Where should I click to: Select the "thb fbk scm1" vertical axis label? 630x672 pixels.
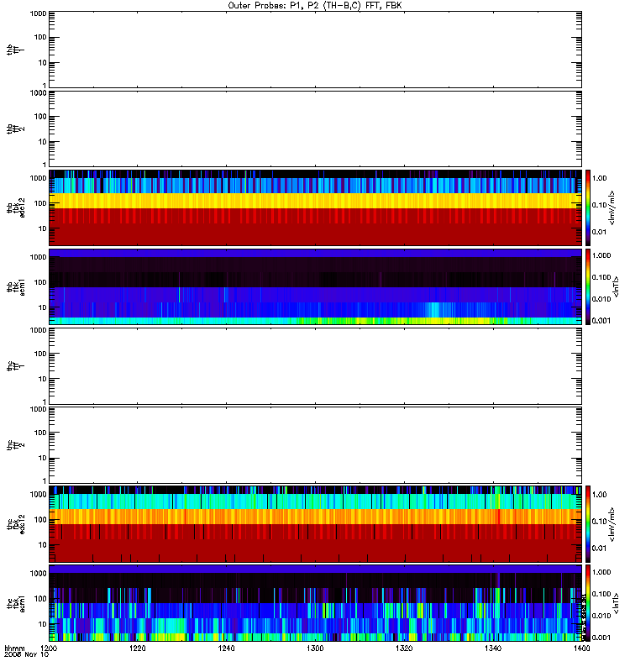[16, 286]
